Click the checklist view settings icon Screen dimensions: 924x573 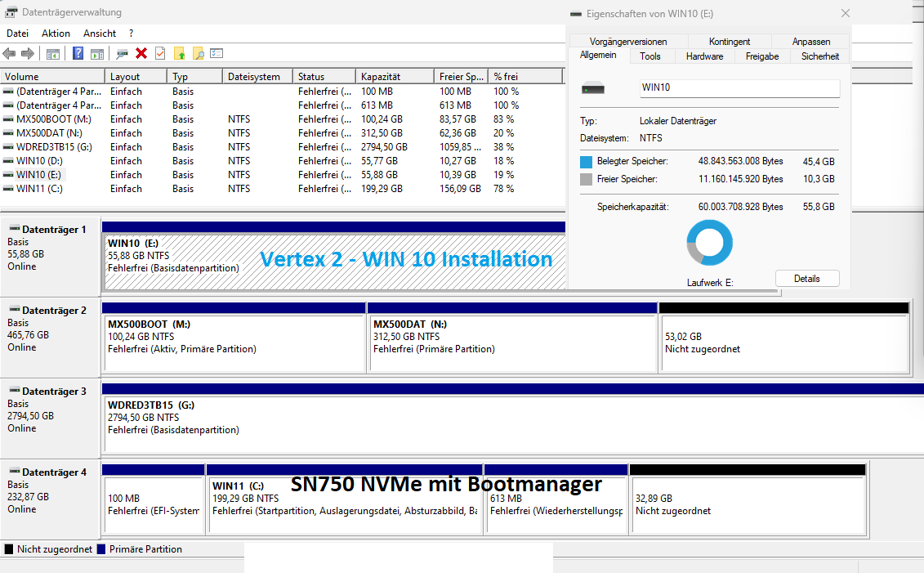(216, 54)
